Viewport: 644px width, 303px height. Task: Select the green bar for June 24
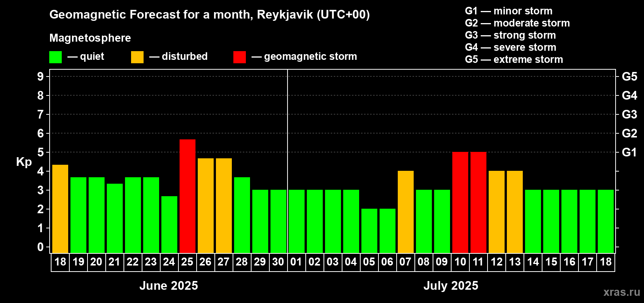tap(169, 225)
